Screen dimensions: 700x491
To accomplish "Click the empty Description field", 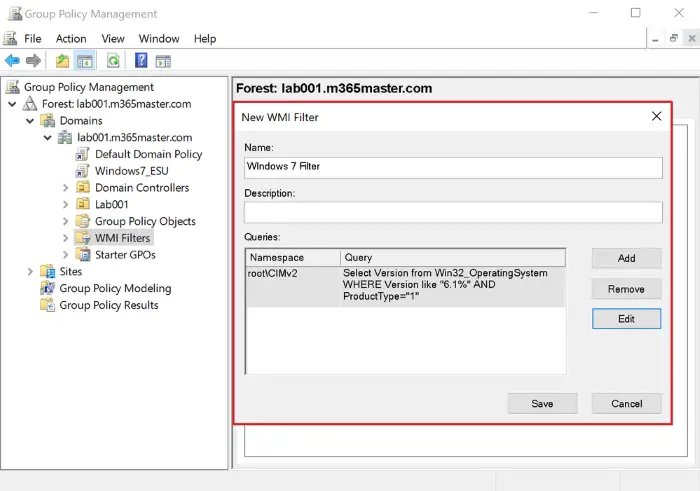I will click(453, 212).
